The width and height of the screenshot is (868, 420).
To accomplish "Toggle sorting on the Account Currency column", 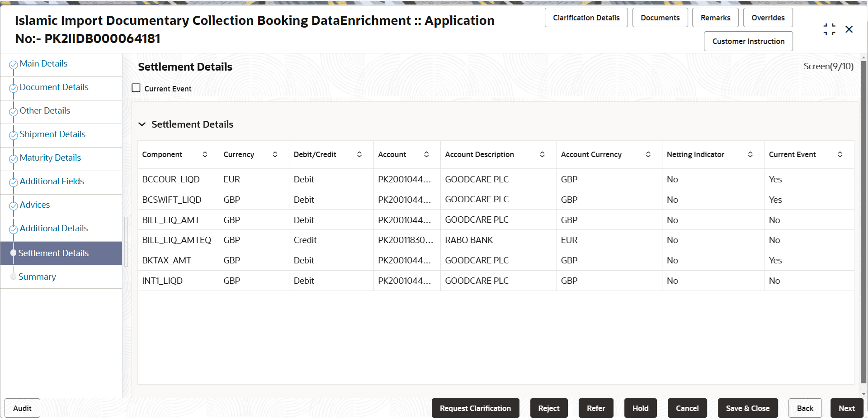I will [x=648, y=154].
